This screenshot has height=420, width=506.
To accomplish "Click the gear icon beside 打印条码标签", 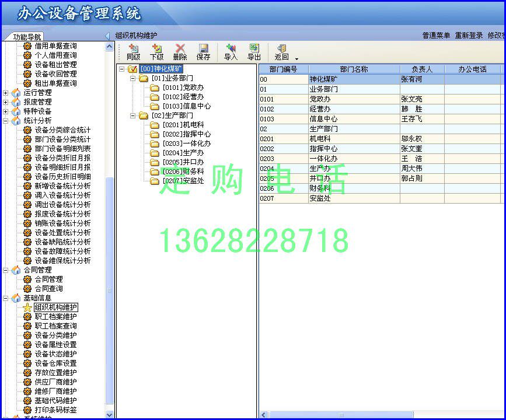I will [x=27, y=410].
